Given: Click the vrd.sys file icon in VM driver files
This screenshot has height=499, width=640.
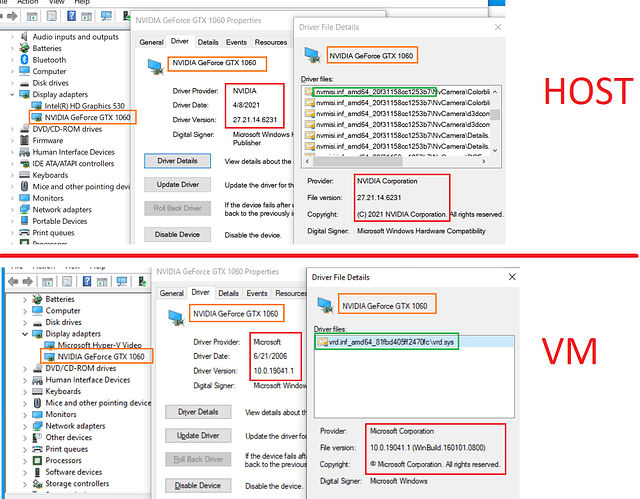Looking at the screenshot, I should tap(323, 342).
